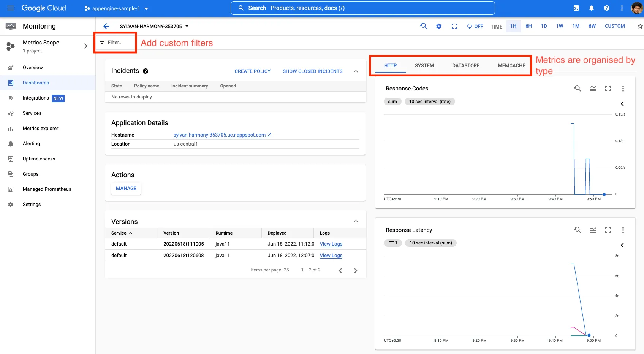644x354 pixels.
Task: Select the Metrics explorer sidebar icon
Action: click(x=11, y=128)
